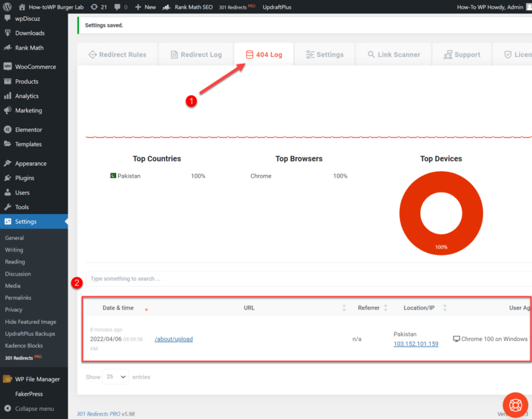Open the Show 25 entries dropdown
This screenshot has height=419, width=532.
pos(116,377)
